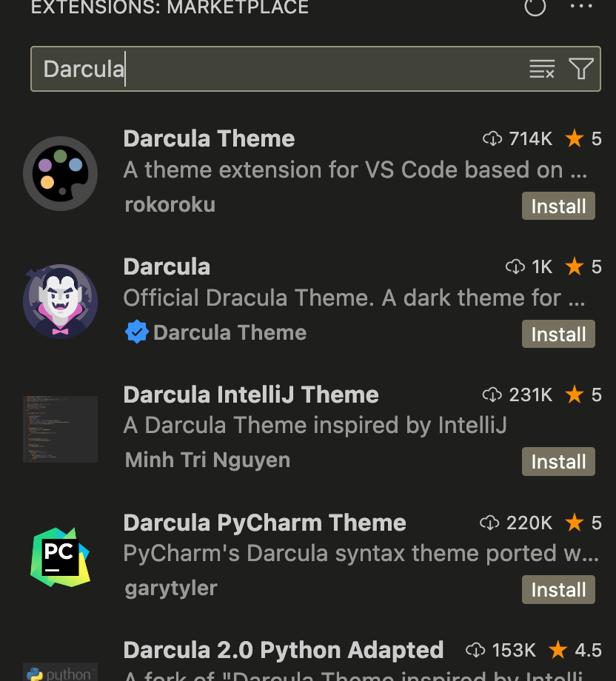Click the python logo extension icon

61,672
